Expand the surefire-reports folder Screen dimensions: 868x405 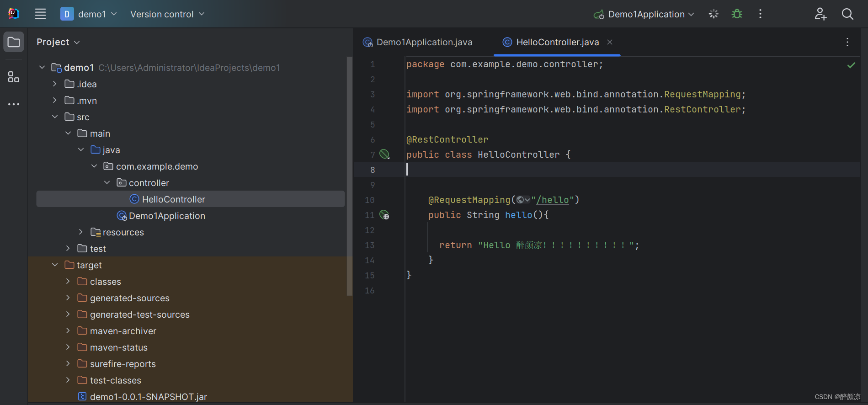point(68,364)
